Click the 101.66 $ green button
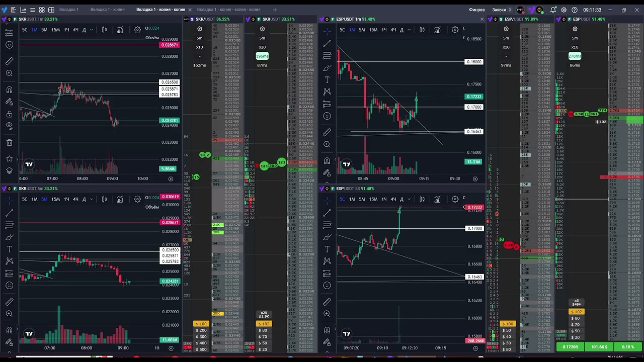This screenshot has height=362, width=644. (599, 347)
